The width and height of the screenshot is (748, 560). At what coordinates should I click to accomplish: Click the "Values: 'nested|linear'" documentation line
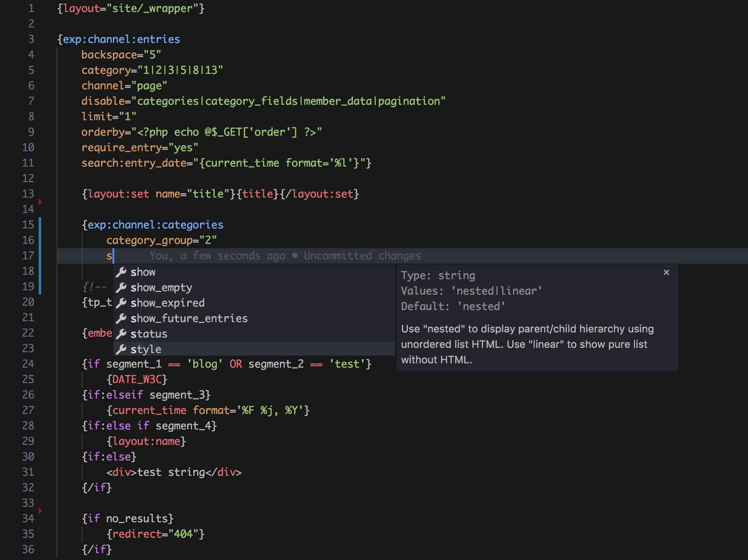click(471, 291)
